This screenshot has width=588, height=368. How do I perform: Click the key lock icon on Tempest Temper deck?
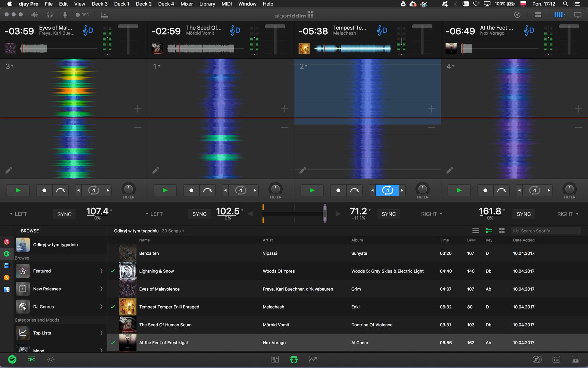(x=382, y=30)
